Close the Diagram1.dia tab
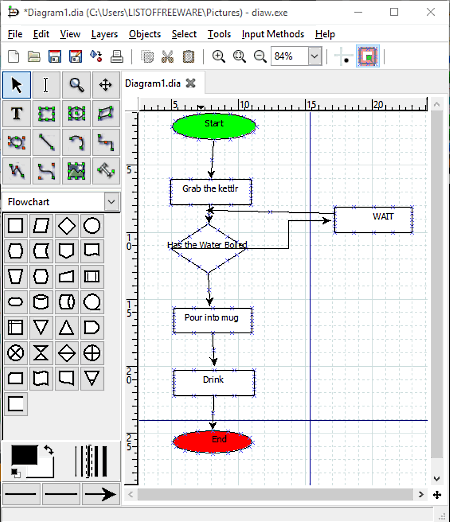The width and height of the screenshot is (450, 522). pyautogui.click(x=190, y=83)
